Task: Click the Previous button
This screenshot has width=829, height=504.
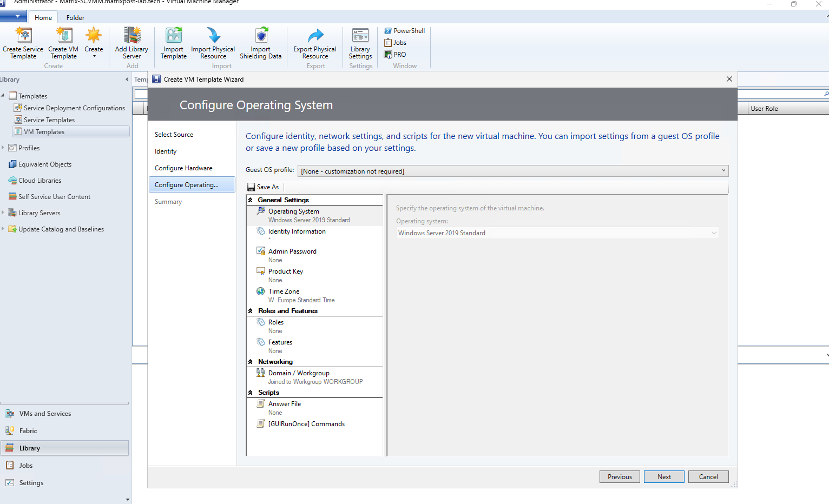Action: (x=620, y=477)
